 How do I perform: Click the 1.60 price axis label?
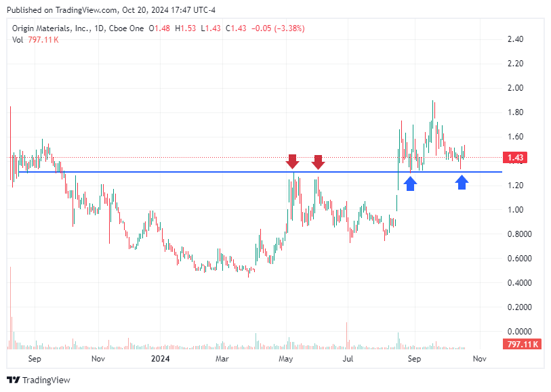pyautogui.click(x=516, y=137)
